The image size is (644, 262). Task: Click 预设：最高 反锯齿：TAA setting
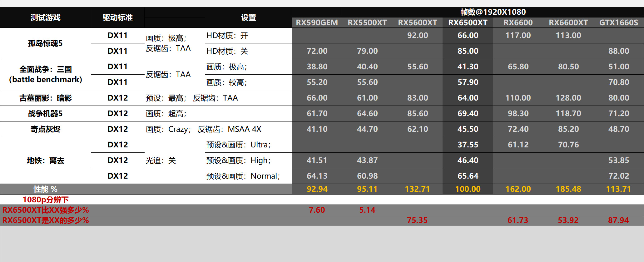192,98
